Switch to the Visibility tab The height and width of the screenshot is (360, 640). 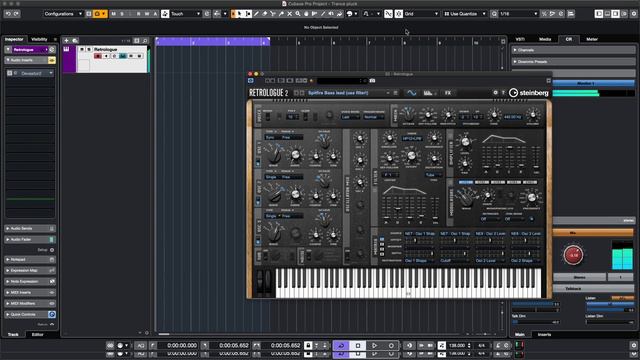(39, 39)
